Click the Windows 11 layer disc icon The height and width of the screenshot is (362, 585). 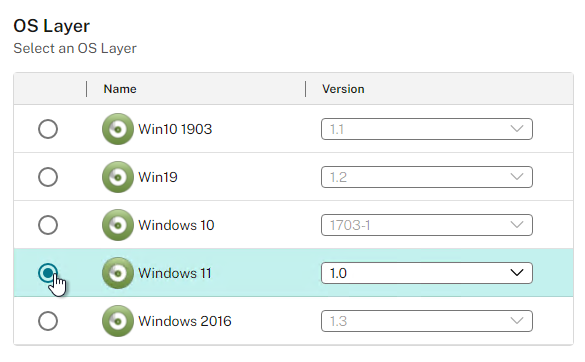click(x=118, y=273)
